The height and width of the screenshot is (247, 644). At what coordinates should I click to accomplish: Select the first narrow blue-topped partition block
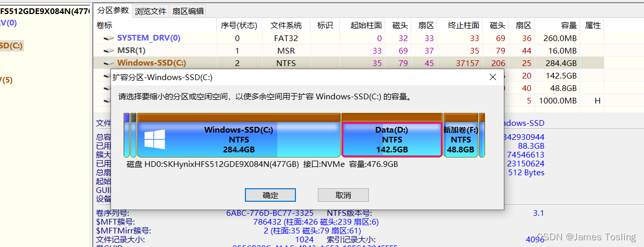tap(127, 135)
